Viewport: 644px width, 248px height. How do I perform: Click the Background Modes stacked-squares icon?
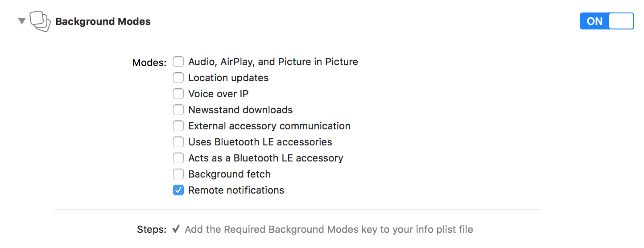tap(40, 21)
